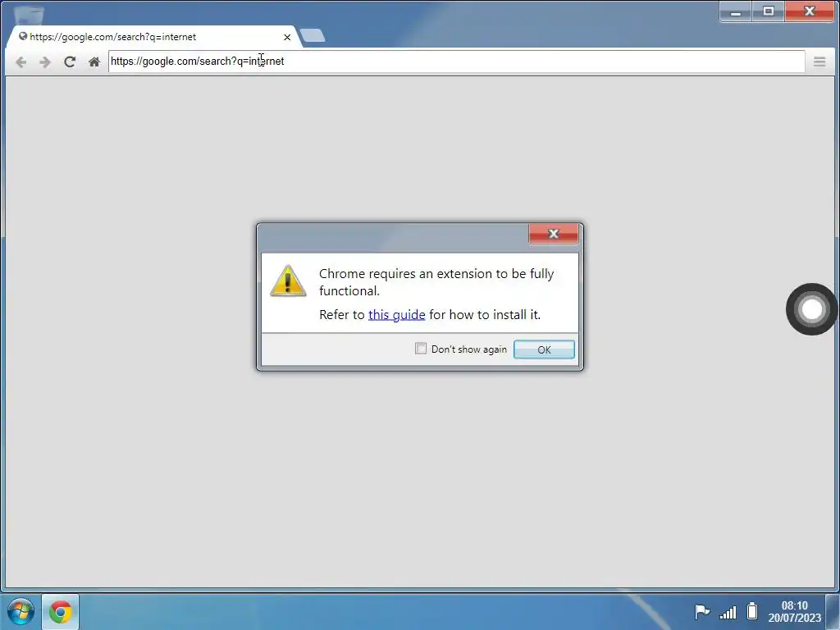840x630 pixels.
Task: Open the 'this guide' link
Action: pos(396,314)
